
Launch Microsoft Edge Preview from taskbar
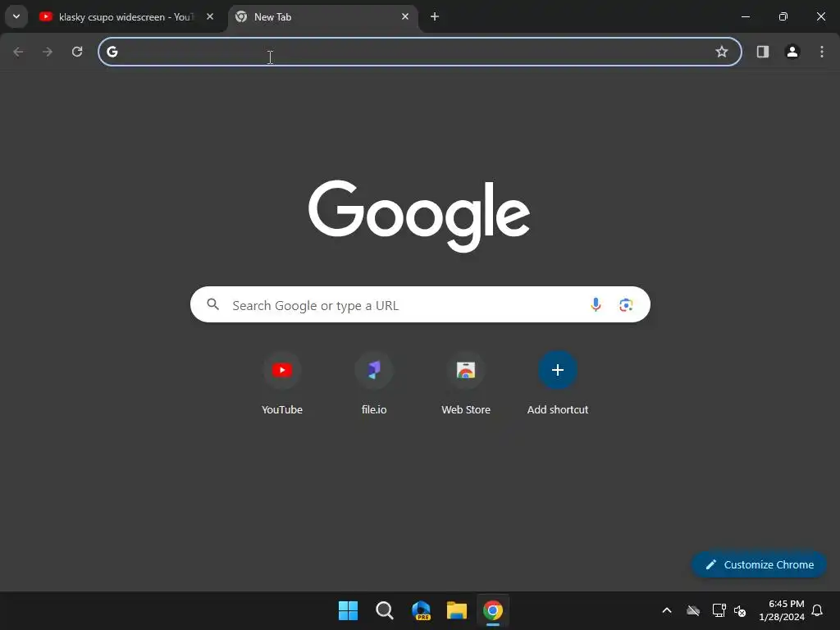coord(421,610)
